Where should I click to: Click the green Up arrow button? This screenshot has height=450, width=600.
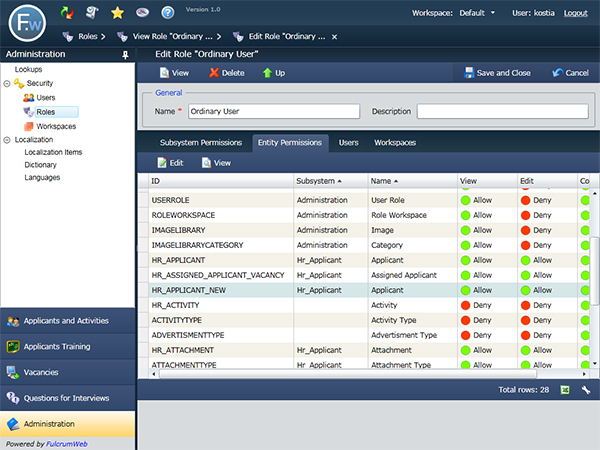(273, 73)
